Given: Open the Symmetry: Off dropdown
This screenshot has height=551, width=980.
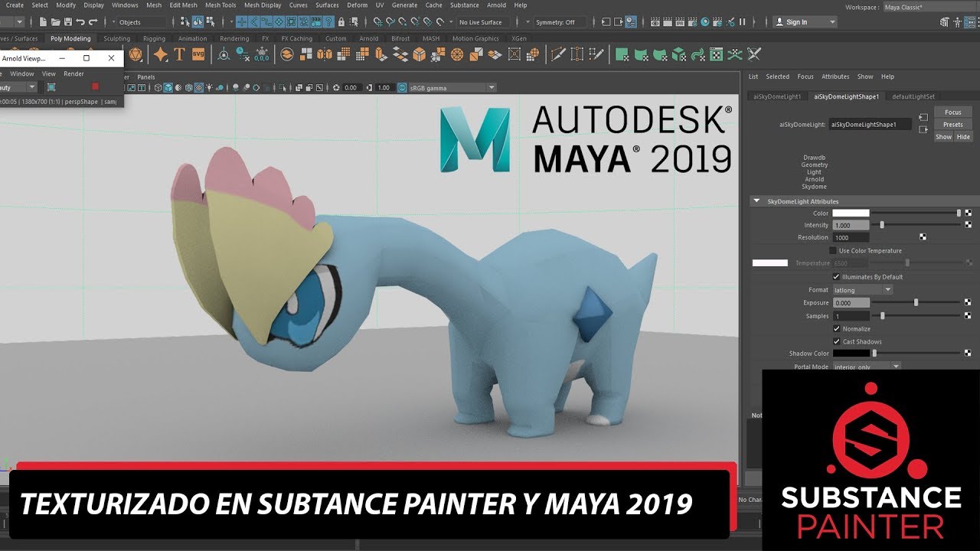Looking at the screenshot, I should coord(560,22).
